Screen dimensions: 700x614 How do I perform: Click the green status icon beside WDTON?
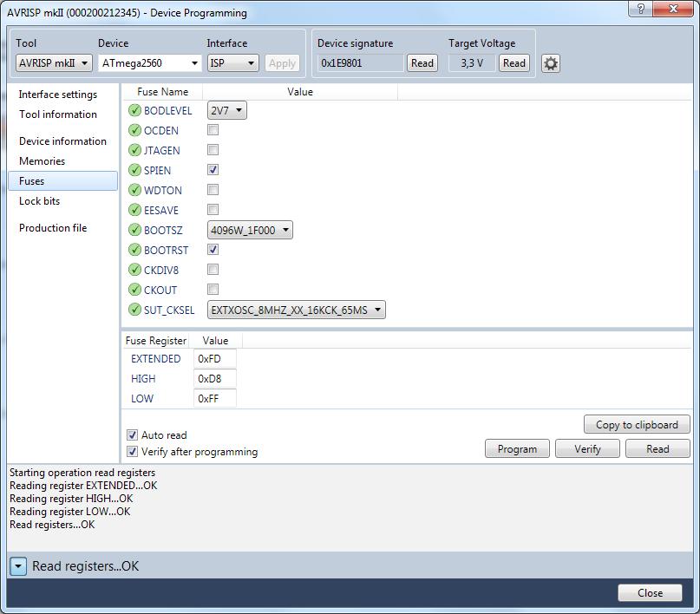click(x=134, y=190)
